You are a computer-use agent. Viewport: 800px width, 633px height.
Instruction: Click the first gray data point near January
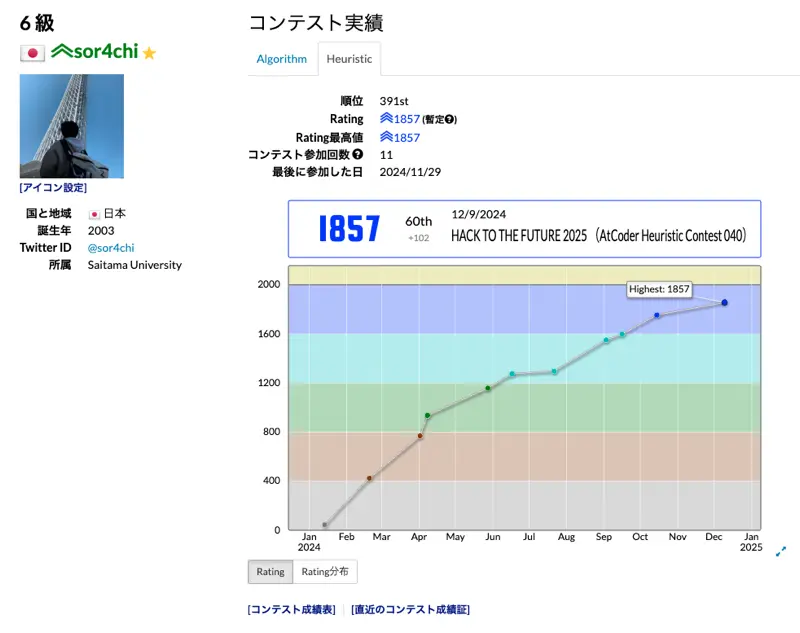click(x=324, y=524)
